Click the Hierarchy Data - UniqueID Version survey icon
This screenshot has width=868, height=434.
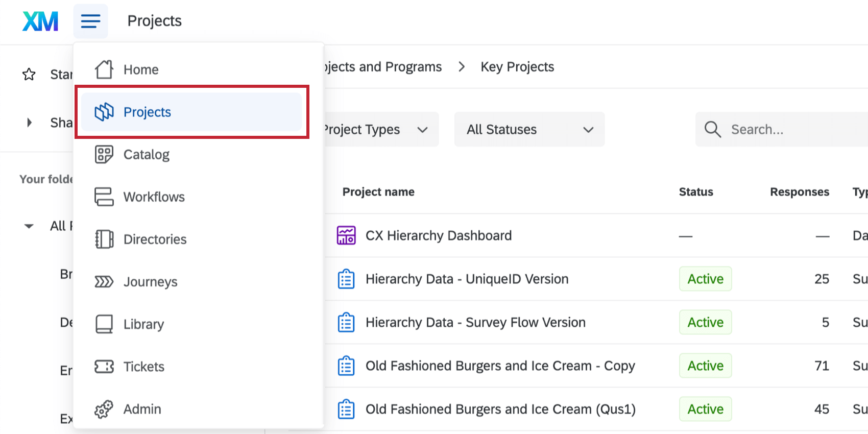(x=346, y=279)
